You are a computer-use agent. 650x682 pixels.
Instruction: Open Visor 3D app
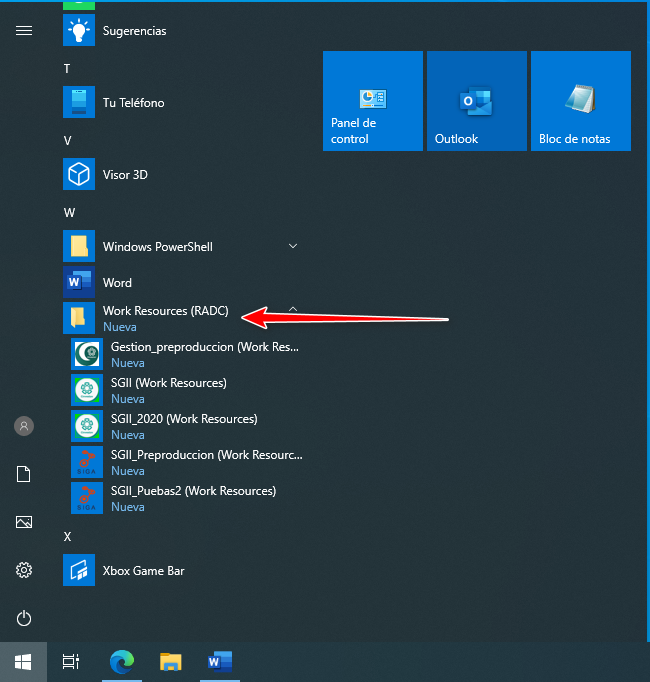(x=125, y=175)
